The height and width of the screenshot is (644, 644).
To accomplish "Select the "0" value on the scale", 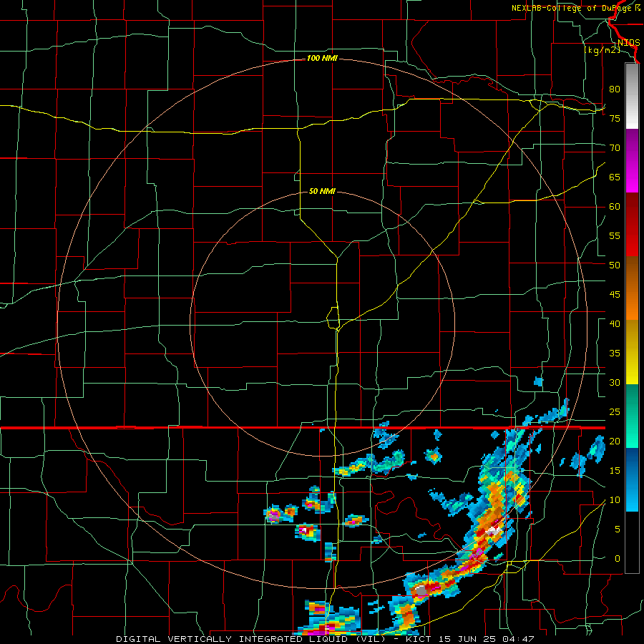I will 618,559.
